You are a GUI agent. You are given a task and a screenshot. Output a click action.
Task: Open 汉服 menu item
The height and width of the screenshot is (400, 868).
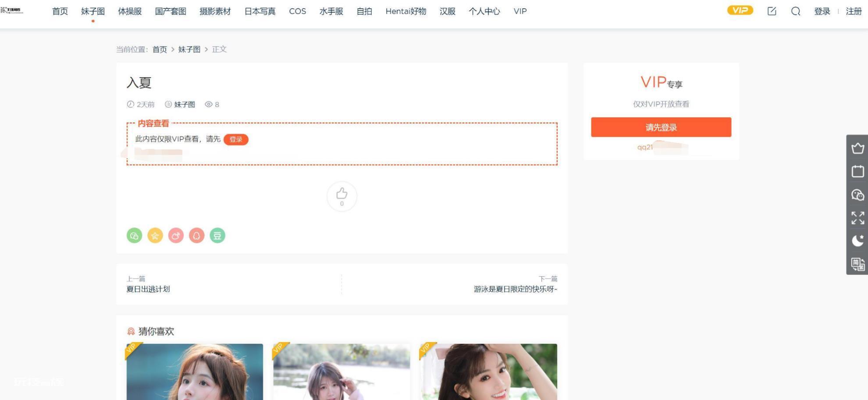[448, 11]
